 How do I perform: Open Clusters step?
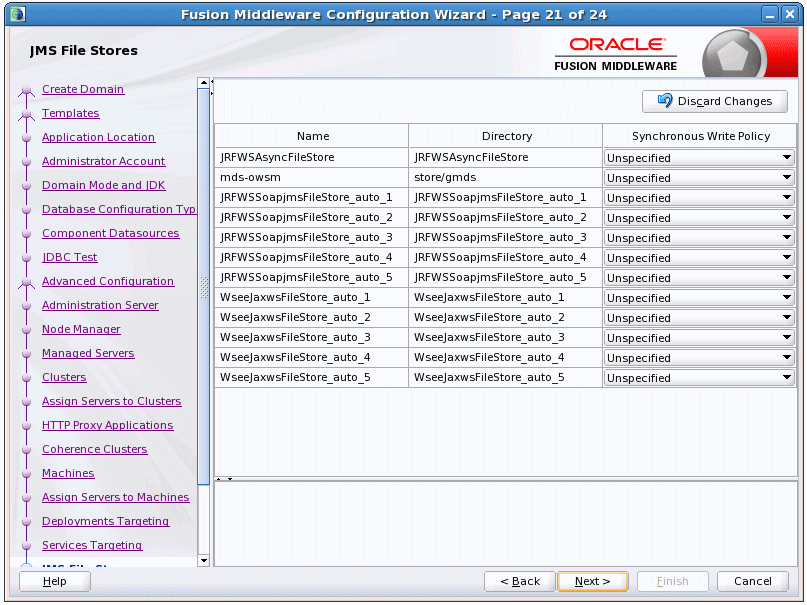(x=64, y=377)
